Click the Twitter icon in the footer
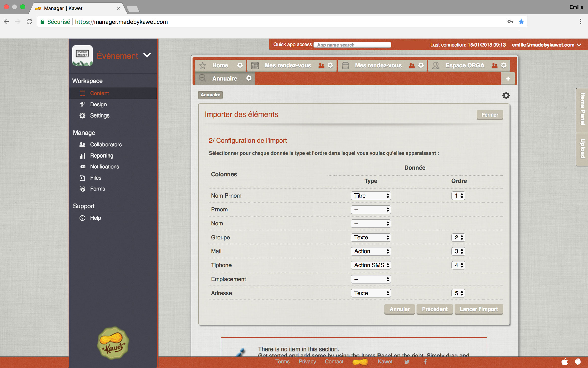 point(407,362)
